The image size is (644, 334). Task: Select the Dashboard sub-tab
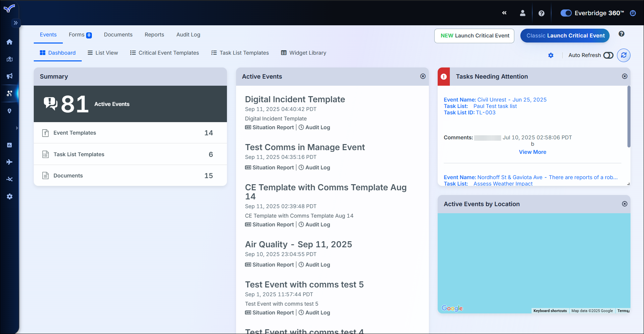(x=58, y=53)
